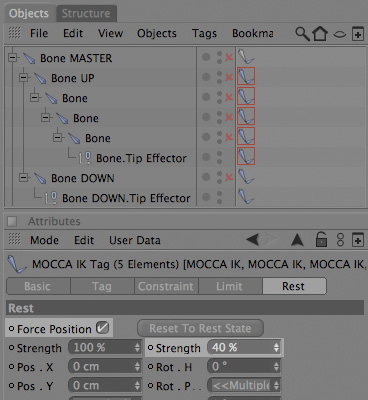Click the tip effector icon of Bone.Tip Effector
This screenshot has height=400, width=368.
[x=85, y=158]
